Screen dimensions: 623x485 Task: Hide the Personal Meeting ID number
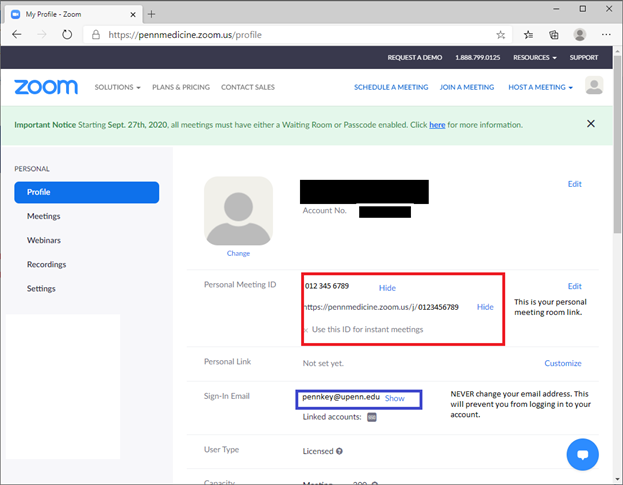click(387, 288)
